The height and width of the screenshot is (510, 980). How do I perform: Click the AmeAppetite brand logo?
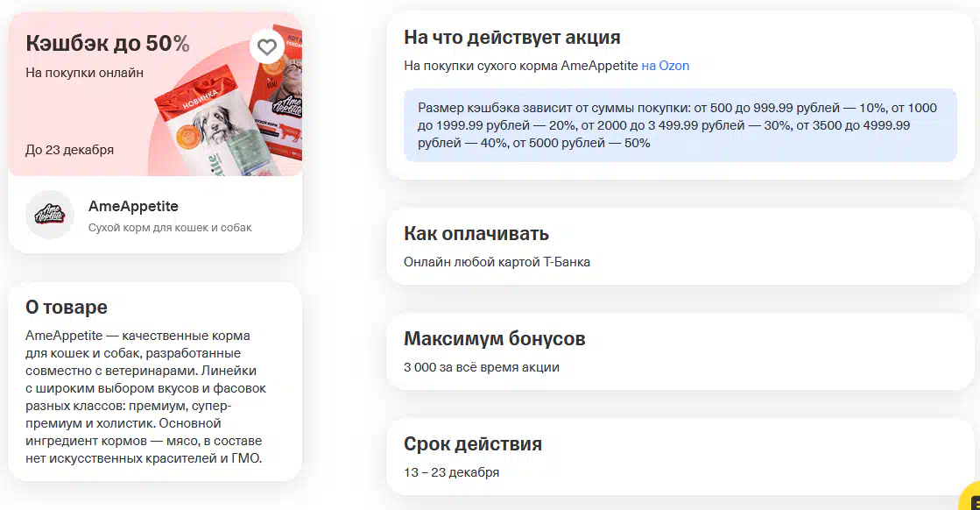pyautogui.click(x=50, y=215)
